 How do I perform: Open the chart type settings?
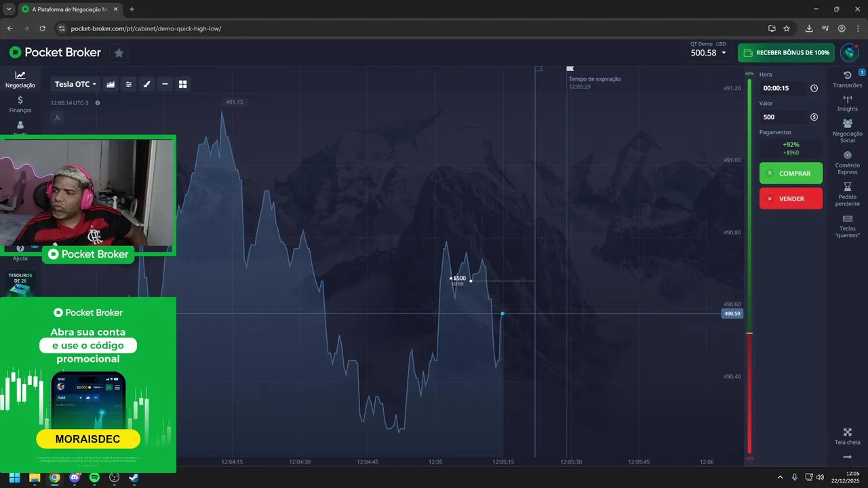111,84
